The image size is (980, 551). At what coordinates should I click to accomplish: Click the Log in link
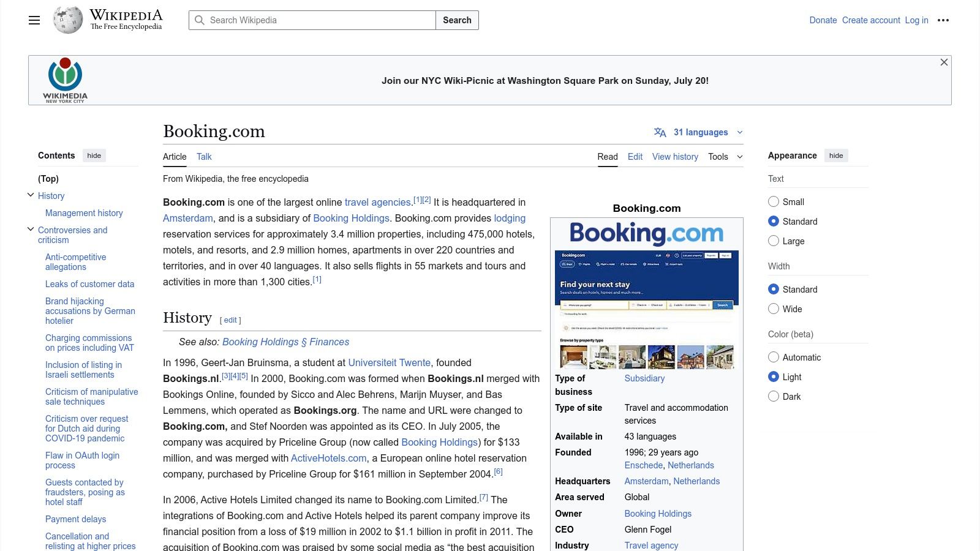pos(916,20)
